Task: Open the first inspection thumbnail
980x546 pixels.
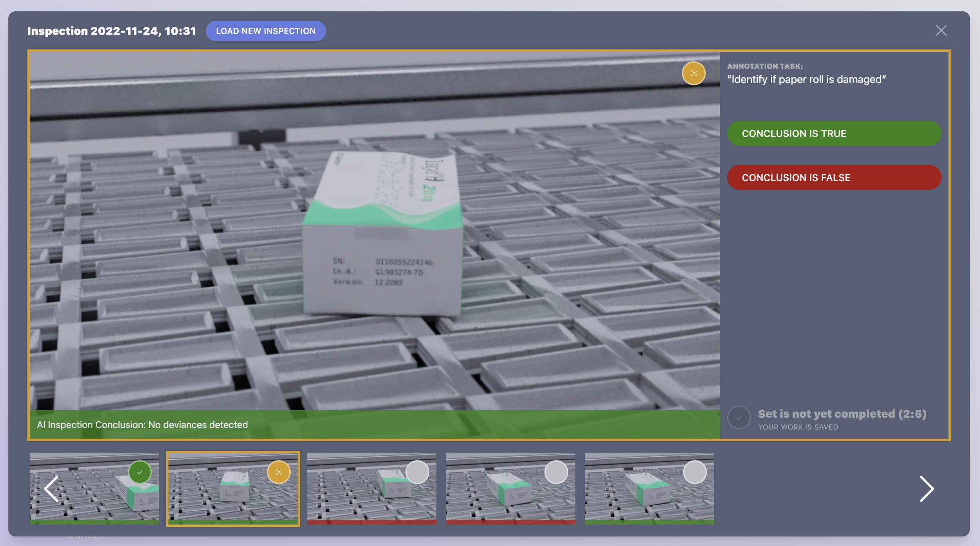Action: pyautogui.click(x=94, y=489)
